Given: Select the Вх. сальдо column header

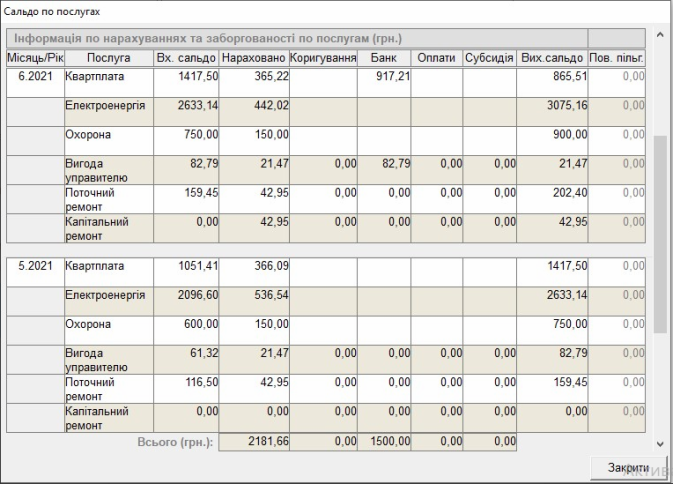Looking at the screenshot, I should (x=186, y=58).
